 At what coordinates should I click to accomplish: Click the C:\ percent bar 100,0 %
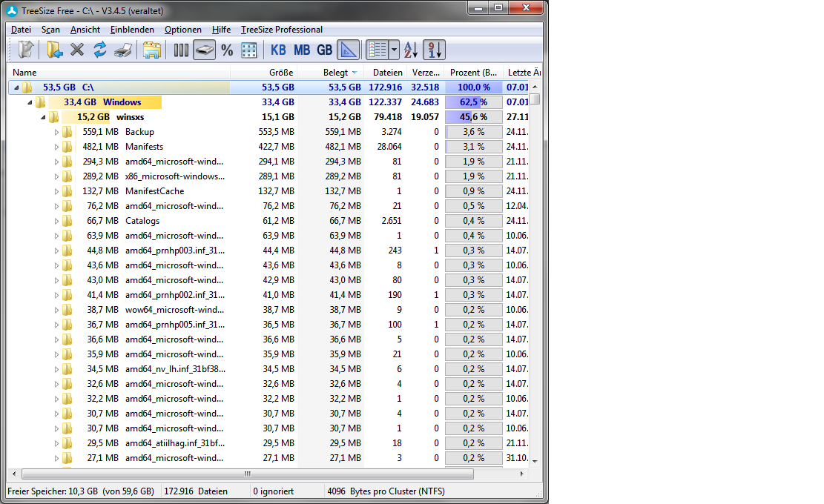[473, 87]
